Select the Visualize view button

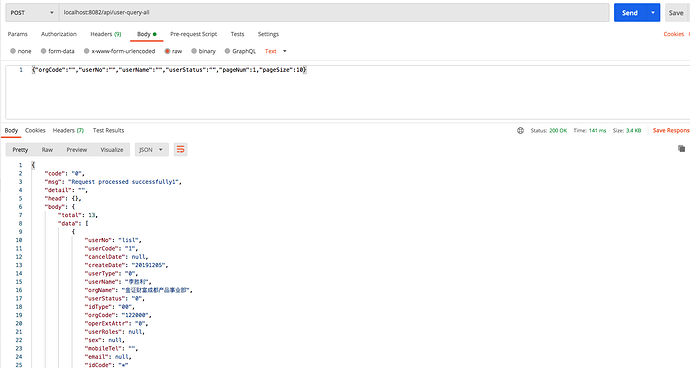pyautogui.click(x=112, y=150)
